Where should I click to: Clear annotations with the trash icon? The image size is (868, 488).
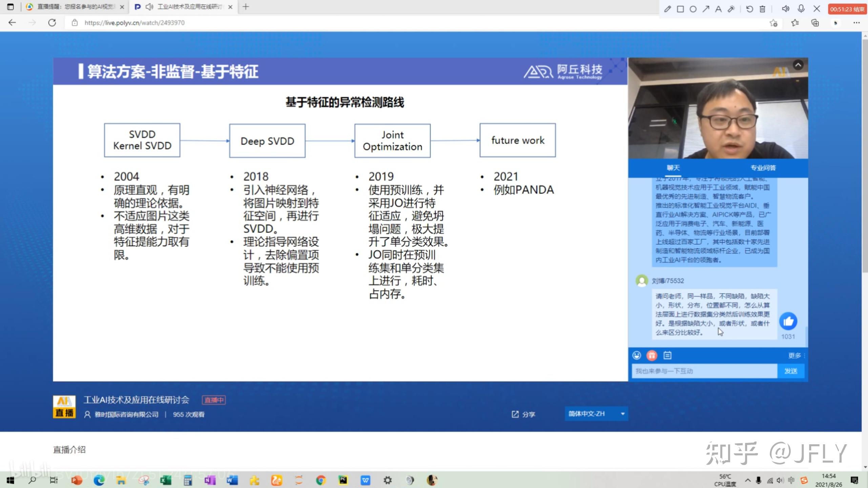763,9
